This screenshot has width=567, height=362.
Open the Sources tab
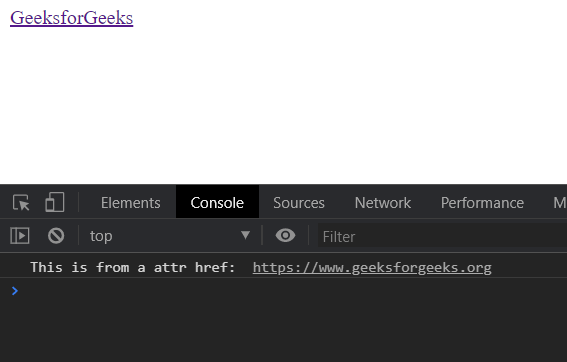pos(299,203)
